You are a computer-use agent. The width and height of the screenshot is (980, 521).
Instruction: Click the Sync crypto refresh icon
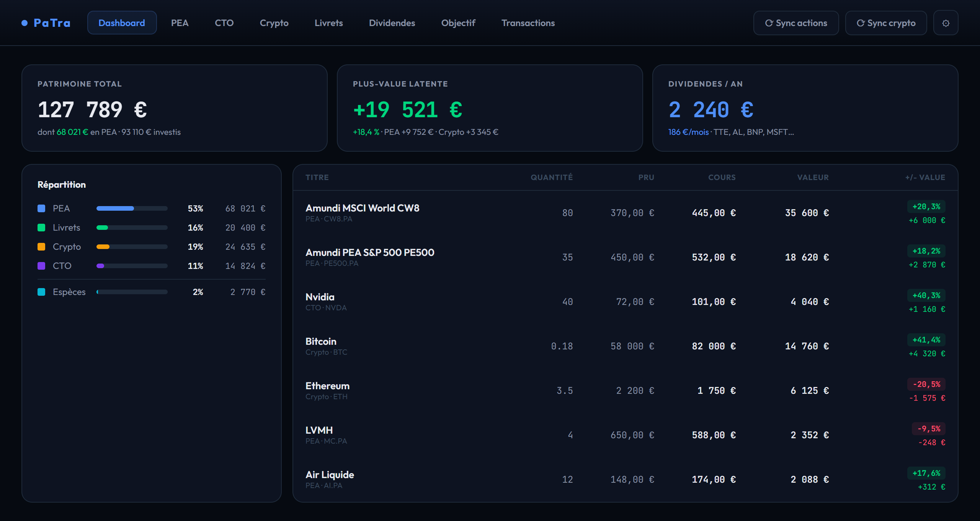[860, 23]
